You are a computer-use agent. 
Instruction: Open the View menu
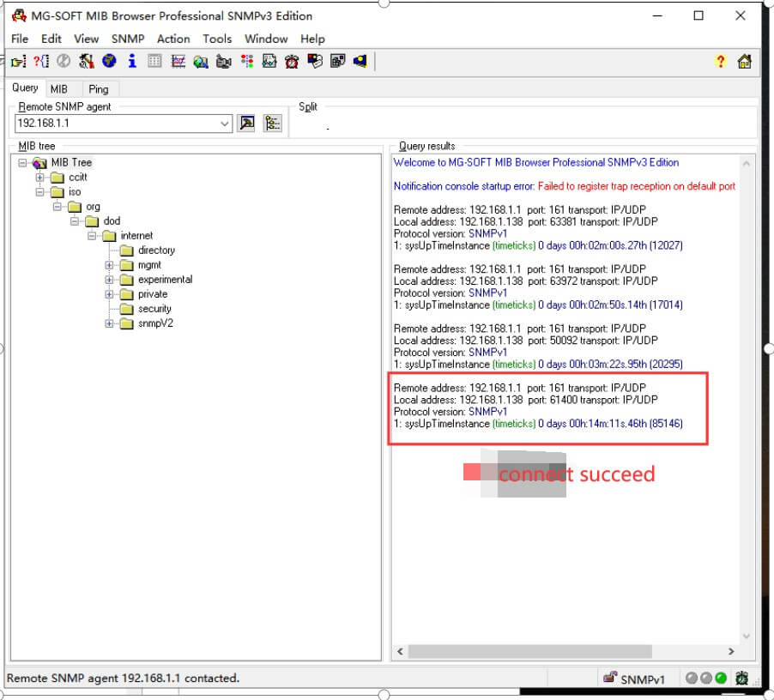pos(87,39)
